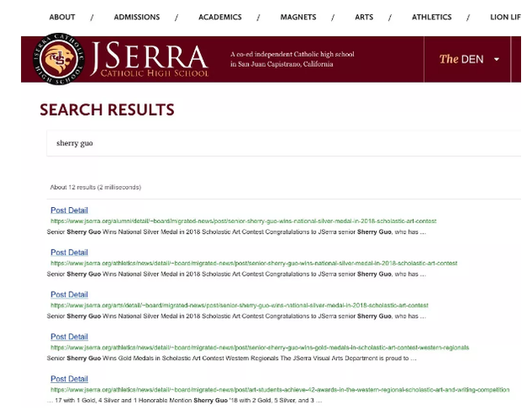
Task: Expand The DEN dropdown arrow
Action: coord(497,59)
